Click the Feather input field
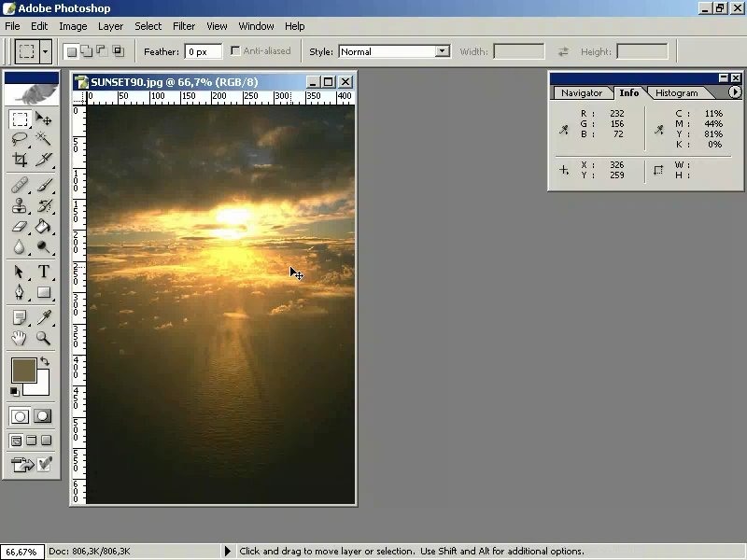The image size is (747, 560). point(204,51)
